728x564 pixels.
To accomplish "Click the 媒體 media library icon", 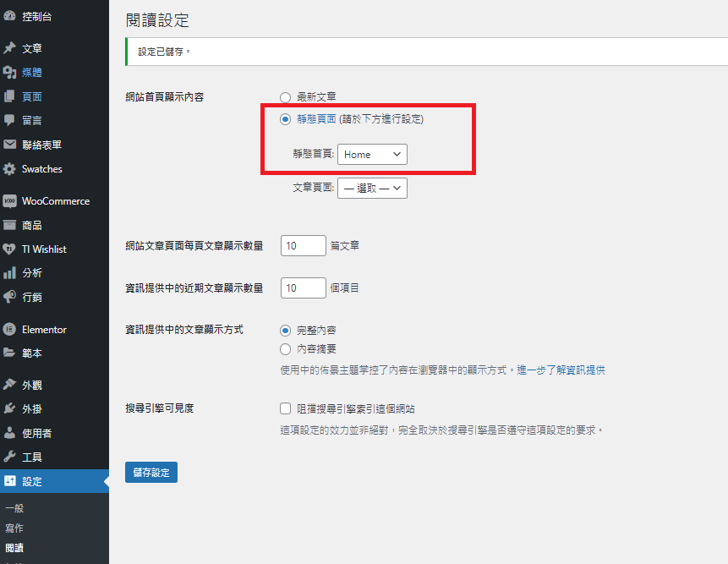I will click(x=9, y=72).
